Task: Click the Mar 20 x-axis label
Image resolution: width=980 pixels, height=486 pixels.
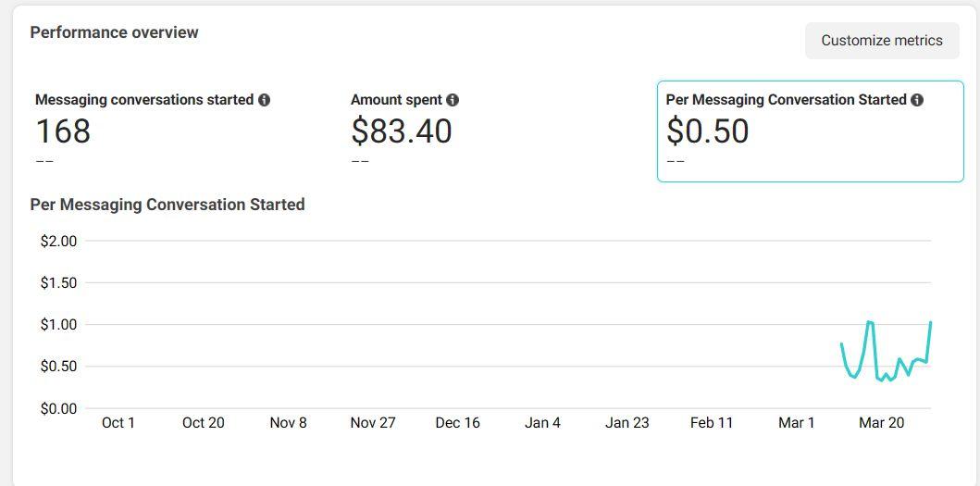Action: click(x=881, y=423)
